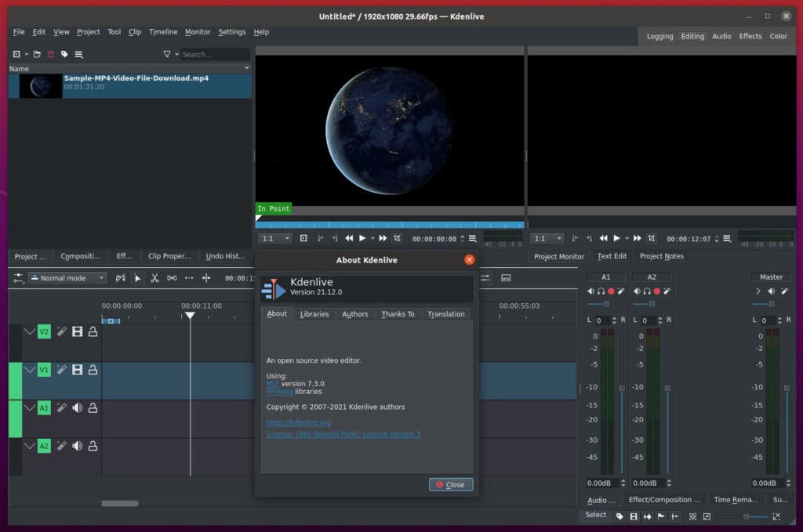The width and height of the screenshot is (803, 532).
Task: Open effects wand in A1 mixer strip
Action: [621, 291]
